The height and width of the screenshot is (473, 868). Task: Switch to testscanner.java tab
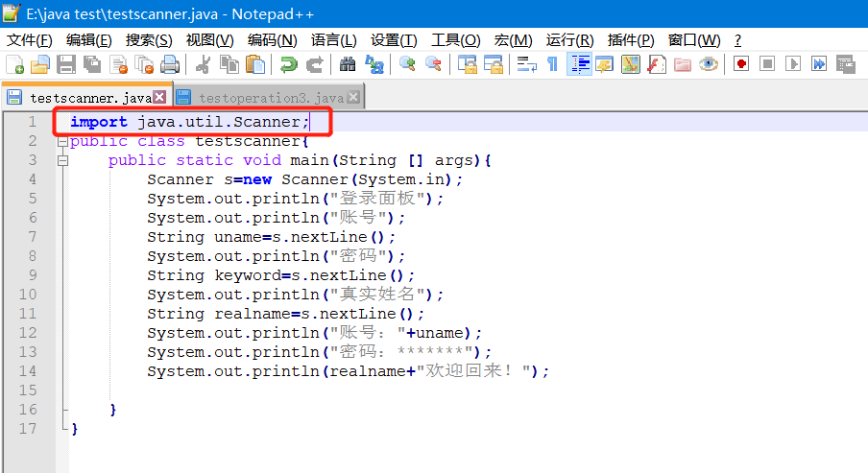click(87, 97)
